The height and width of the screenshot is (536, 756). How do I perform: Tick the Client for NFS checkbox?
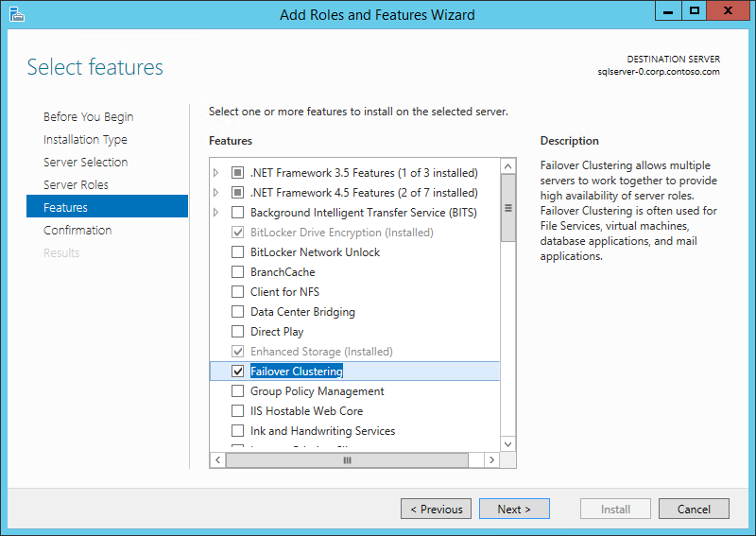[238, 292]
